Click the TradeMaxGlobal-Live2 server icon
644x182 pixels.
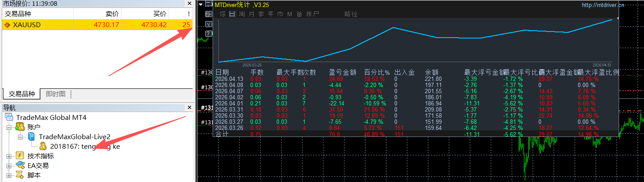point(32,136)
